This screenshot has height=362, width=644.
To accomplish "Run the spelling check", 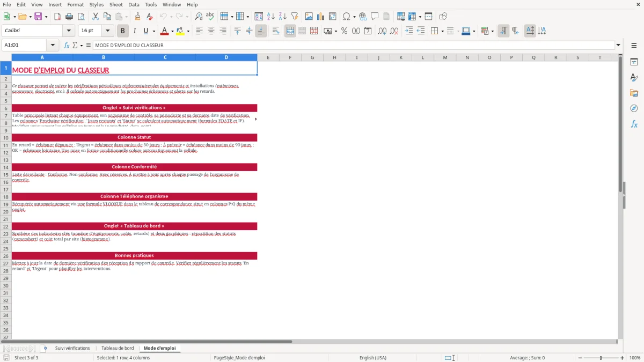I will tap(210, 17).
